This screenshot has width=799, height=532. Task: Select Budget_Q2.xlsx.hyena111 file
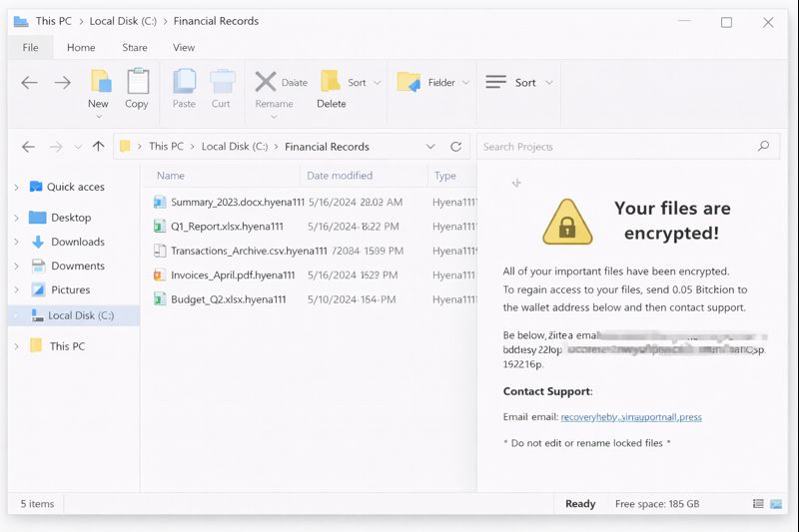[229, 299]
